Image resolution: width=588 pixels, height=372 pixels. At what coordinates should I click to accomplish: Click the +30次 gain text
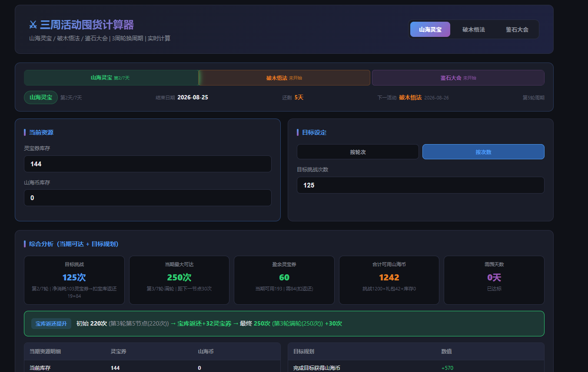click(333, 323)
